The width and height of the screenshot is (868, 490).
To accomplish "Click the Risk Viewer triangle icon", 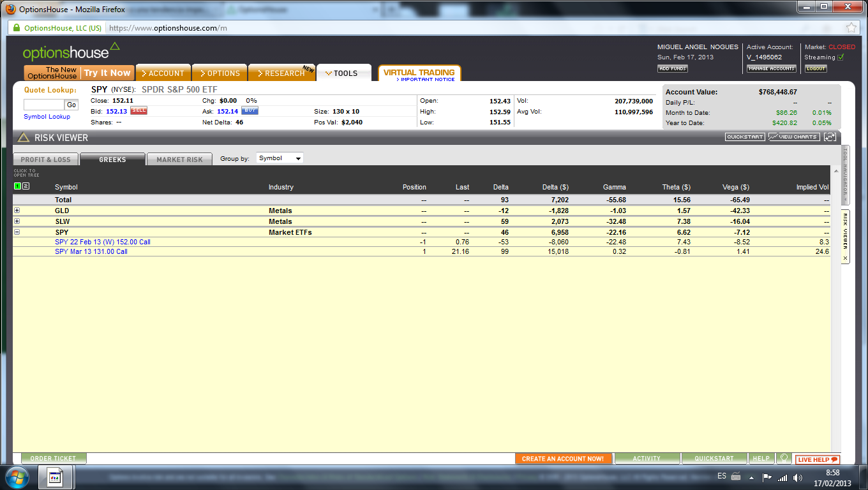I will (23, 137).
